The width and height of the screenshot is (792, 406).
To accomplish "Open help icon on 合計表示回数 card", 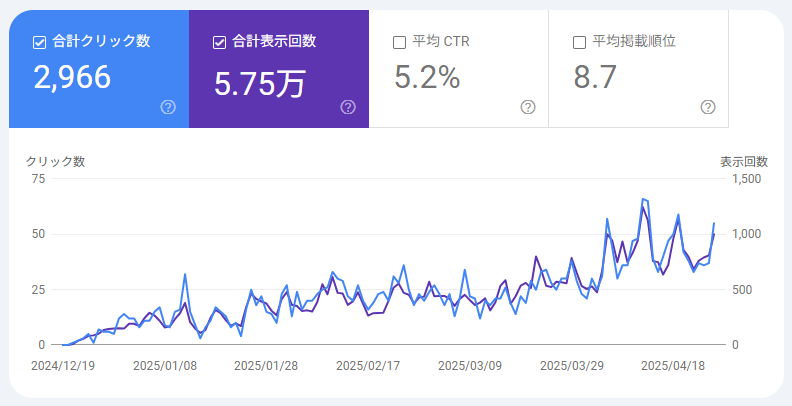I will [348, 107].
